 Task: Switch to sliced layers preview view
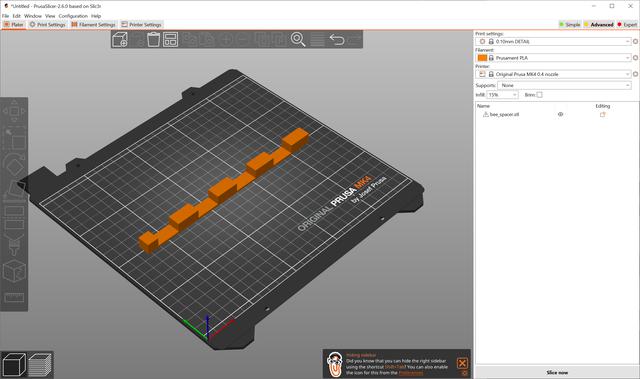tap(40, 364)
